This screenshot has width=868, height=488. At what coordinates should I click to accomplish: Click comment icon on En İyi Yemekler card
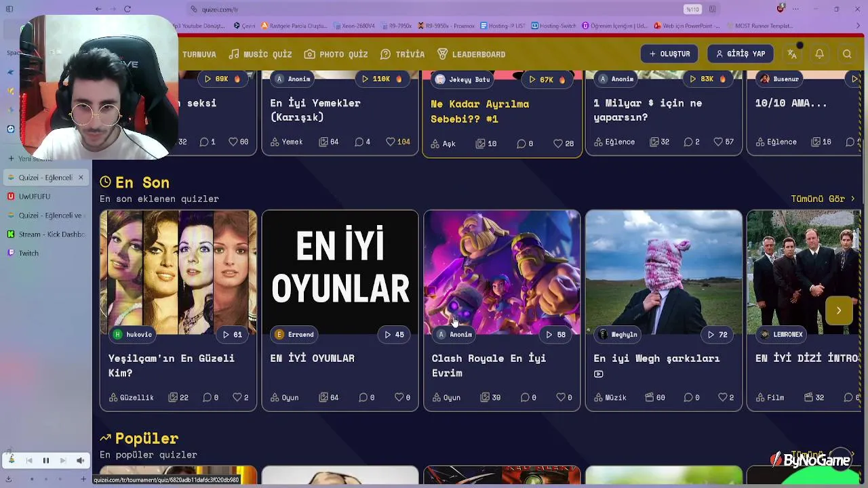(x=359, y=142)
